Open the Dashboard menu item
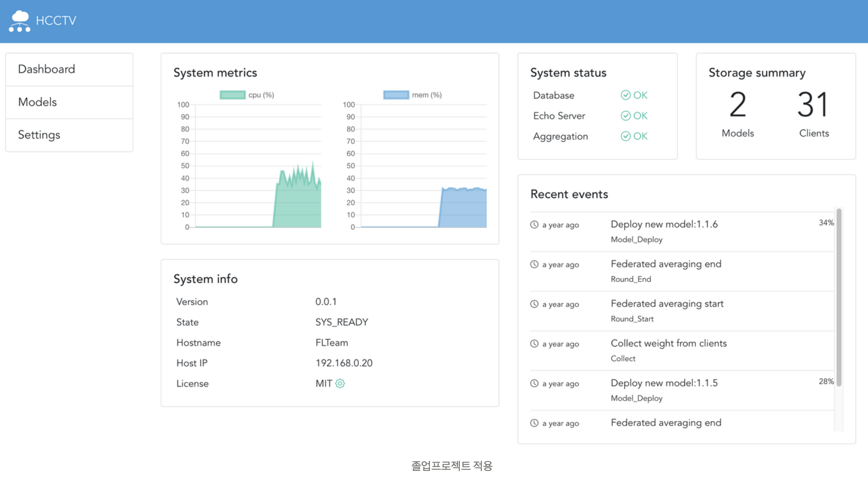The image size is (868, 477). click(x=47, y=69)
